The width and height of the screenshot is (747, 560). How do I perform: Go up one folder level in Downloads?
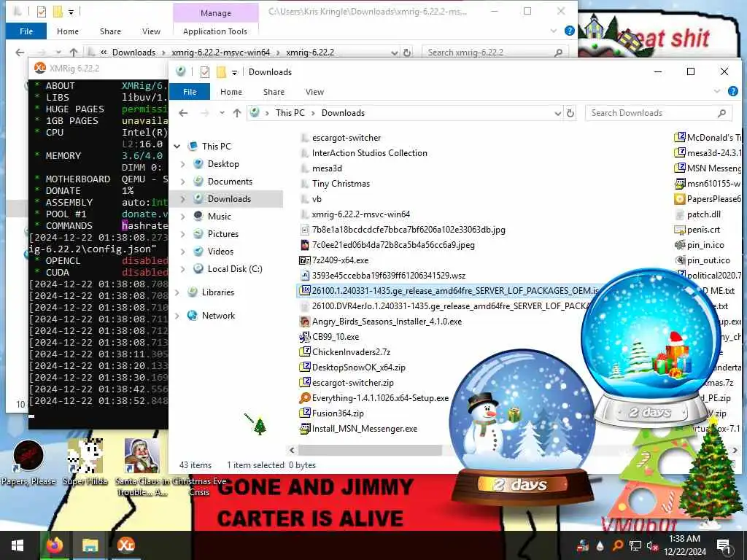tap(237, 113)
